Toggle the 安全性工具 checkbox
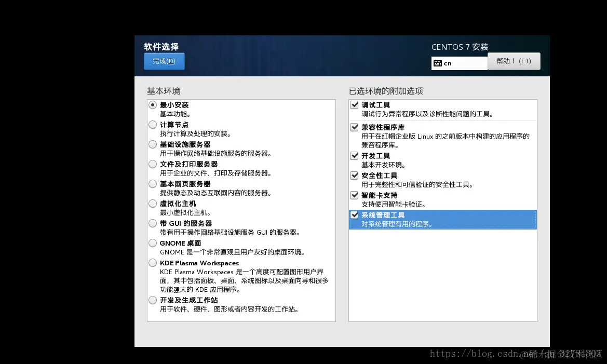This screenshot has height=364, width=607. point(354,176)
